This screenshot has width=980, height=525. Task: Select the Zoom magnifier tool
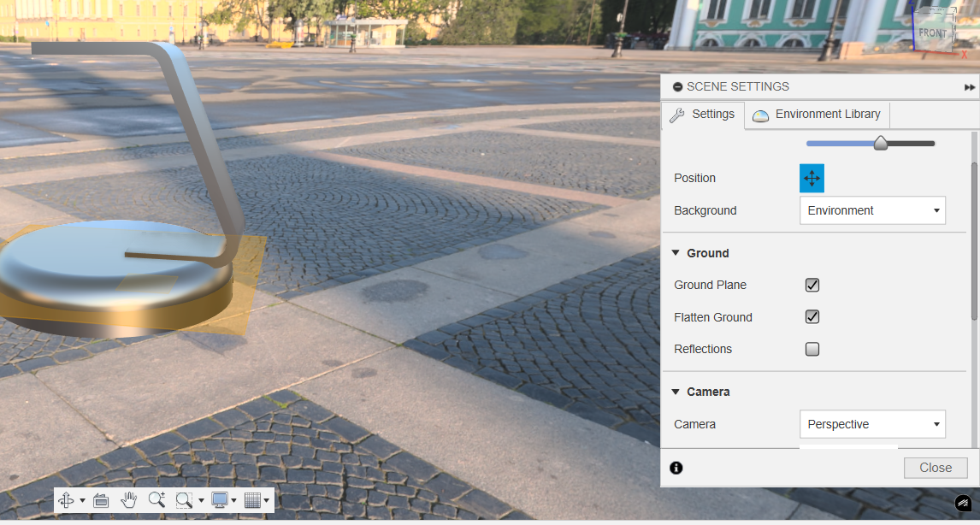click(x=156, y=499)
